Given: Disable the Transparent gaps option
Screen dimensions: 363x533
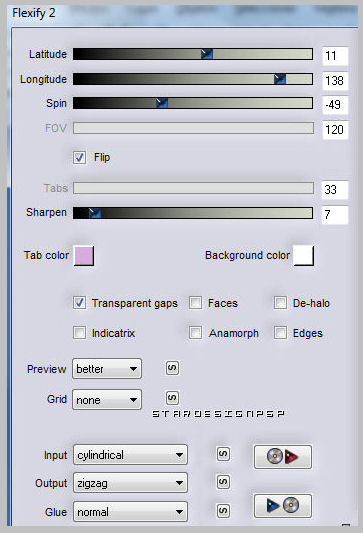Looking at the screenshot, I should (79, 303).
